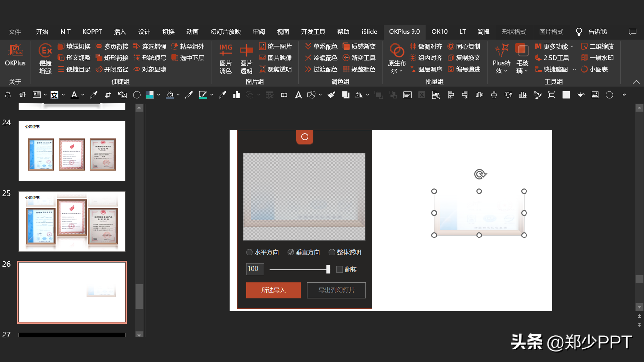Screen dimensions: 644x362
Task: Select 一键水印 tool
Action: click(598, 58)
